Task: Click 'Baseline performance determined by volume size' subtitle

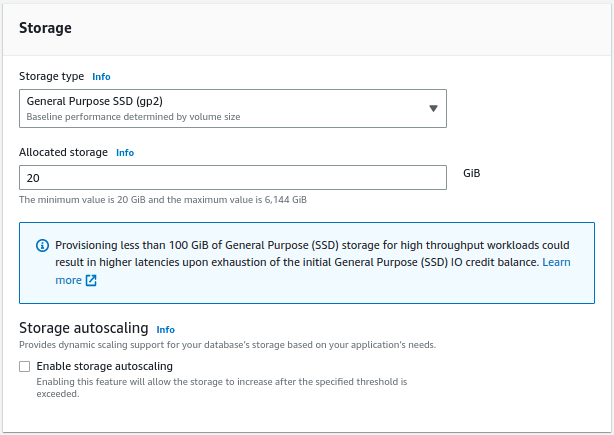Action: [134, 117]
